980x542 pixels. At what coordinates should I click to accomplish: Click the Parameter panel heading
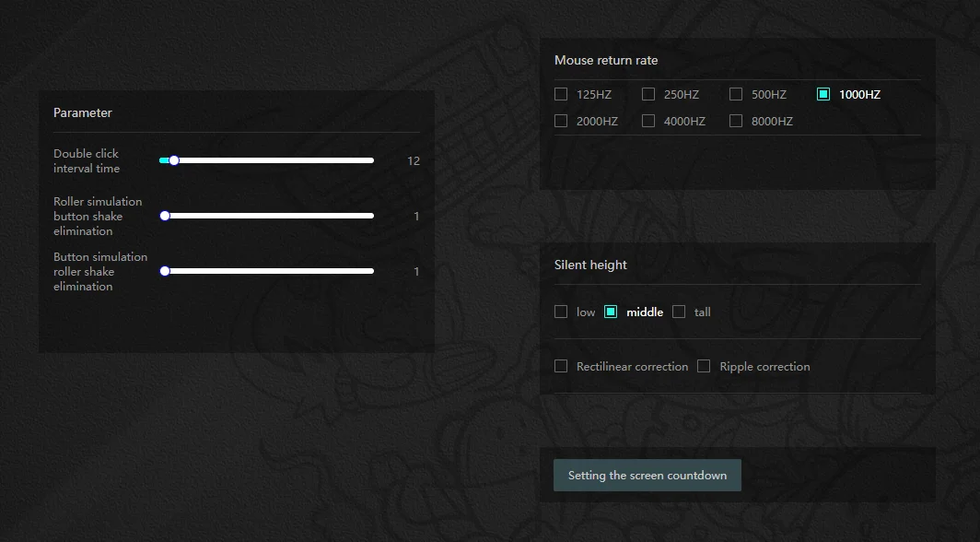pos(83,112)
